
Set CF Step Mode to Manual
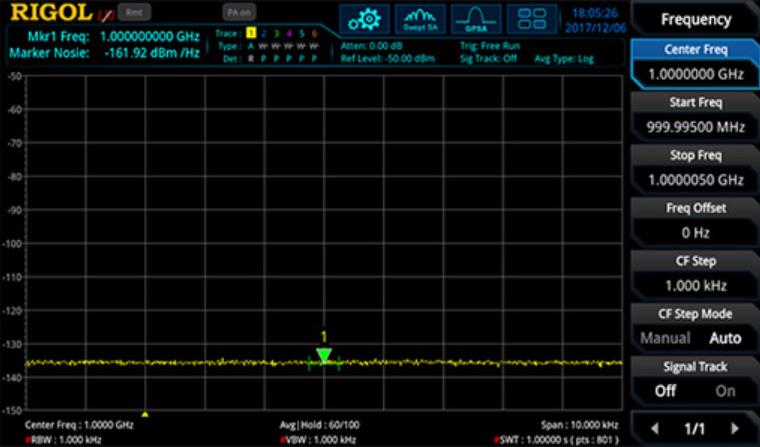pyautogui.click(x=665, y=338)
